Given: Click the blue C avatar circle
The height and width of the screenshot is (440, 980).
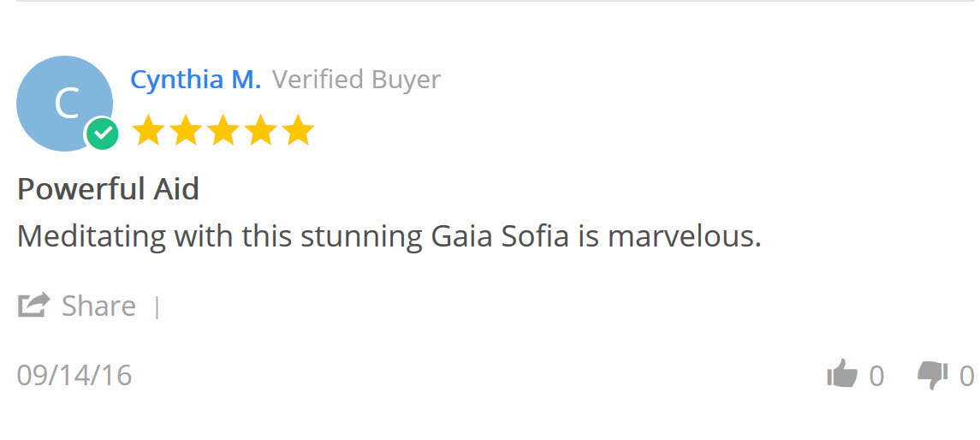Looking at the screenshot, I should [64, 103].
